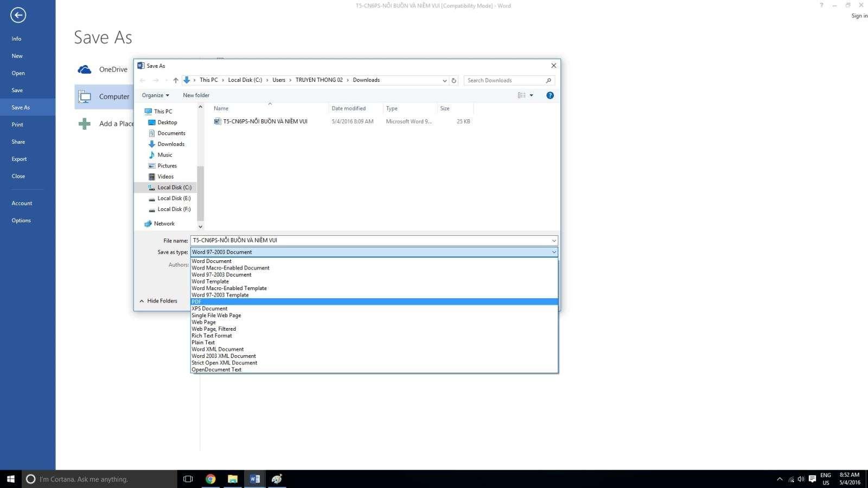Open the New backstage tab

pyautogui.click(x=17, y=56)
